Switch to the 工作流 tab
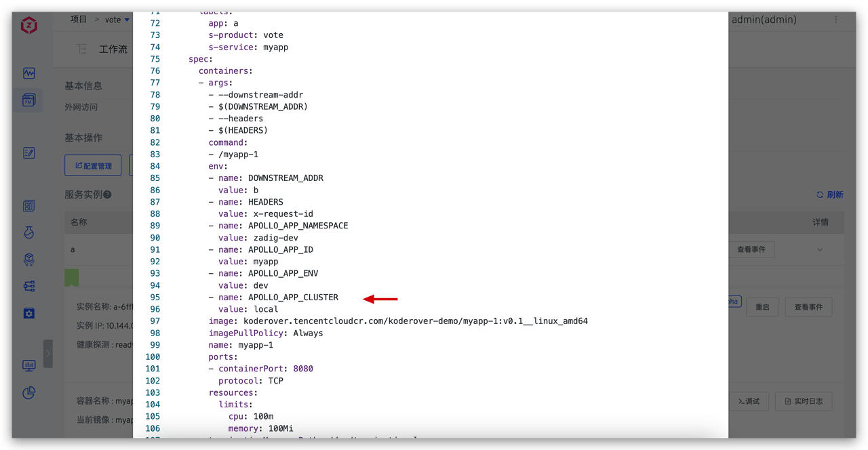 [113, 49]
